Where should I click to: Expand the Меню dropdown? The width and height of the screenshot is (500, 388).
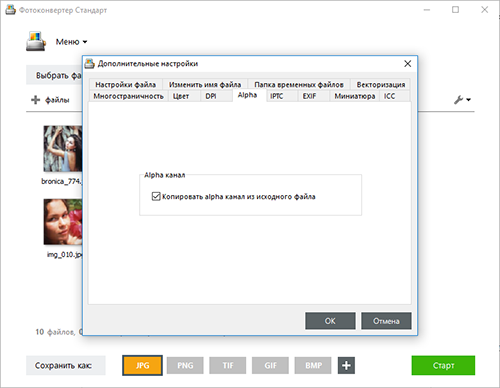(x=71, y=42)
